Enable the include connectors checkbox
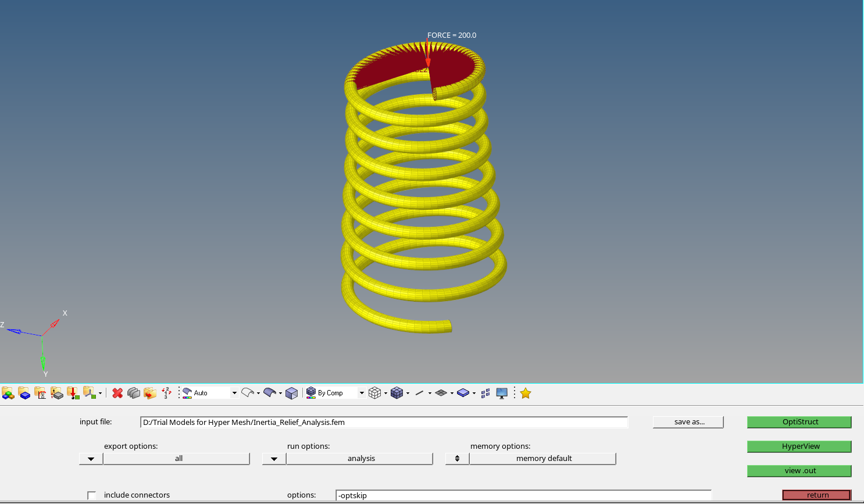Image resolution: width=864 pixels, height=504 pixels. tap(91, 495)
